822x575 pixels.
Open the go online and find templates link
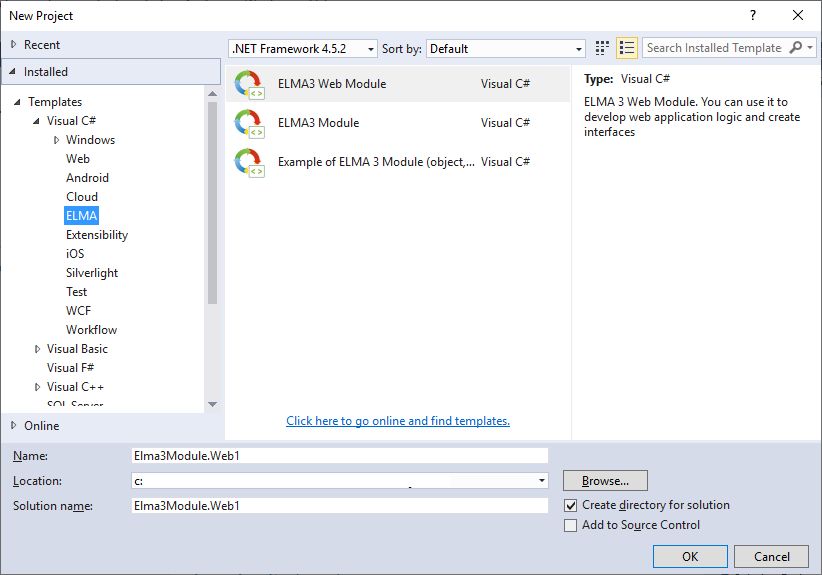pos(398,421)
